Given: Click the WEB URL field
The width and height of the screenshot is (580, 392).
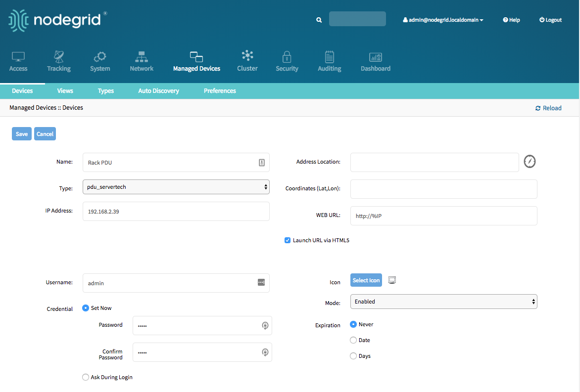Looking at the screenshot, I should click(443, 216).
